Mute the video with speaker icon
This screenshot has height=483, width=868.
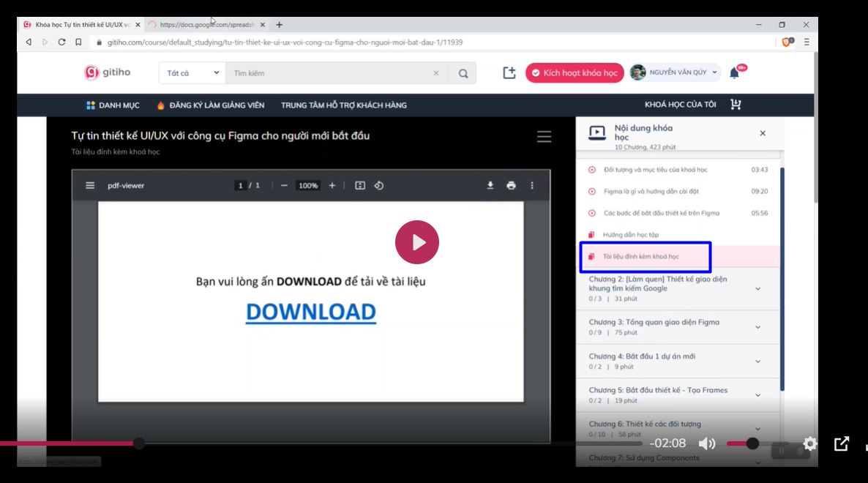point(707,443)
